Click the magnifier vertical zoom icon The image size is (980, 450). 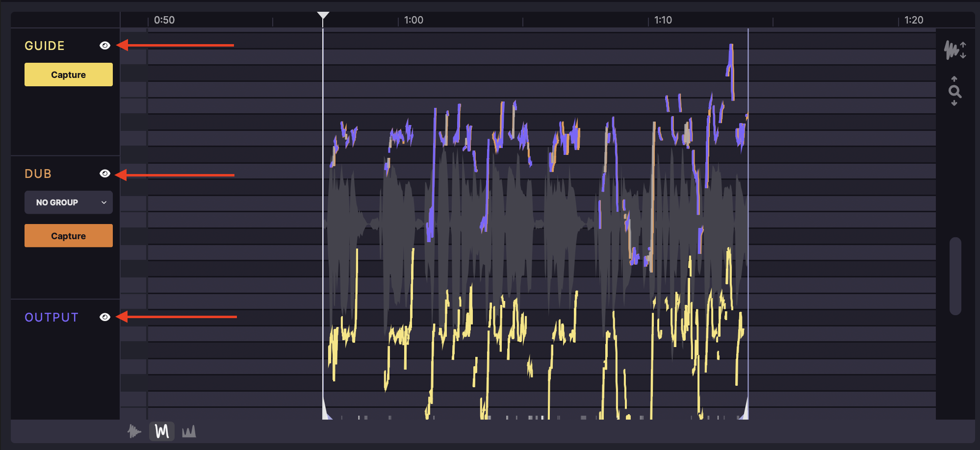pos(954,92)
